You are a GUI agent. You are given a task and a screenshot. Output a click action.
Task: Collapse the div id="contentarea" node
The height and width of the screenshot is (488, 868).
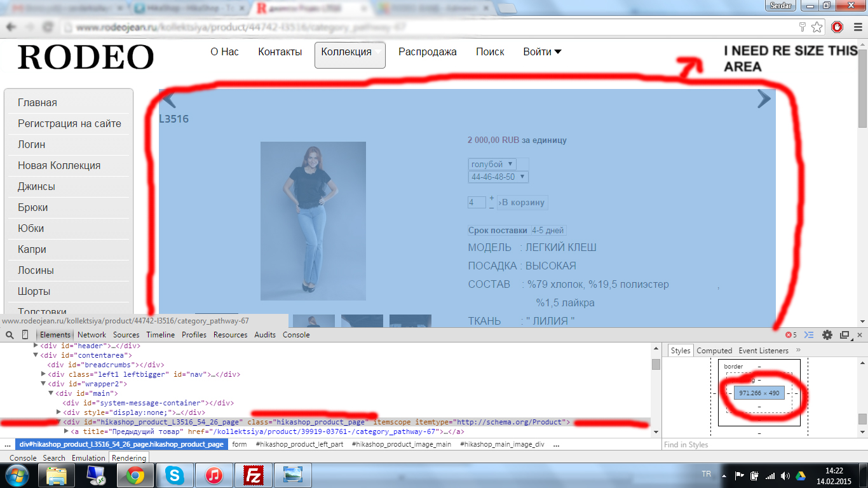[x=36, y=355]
